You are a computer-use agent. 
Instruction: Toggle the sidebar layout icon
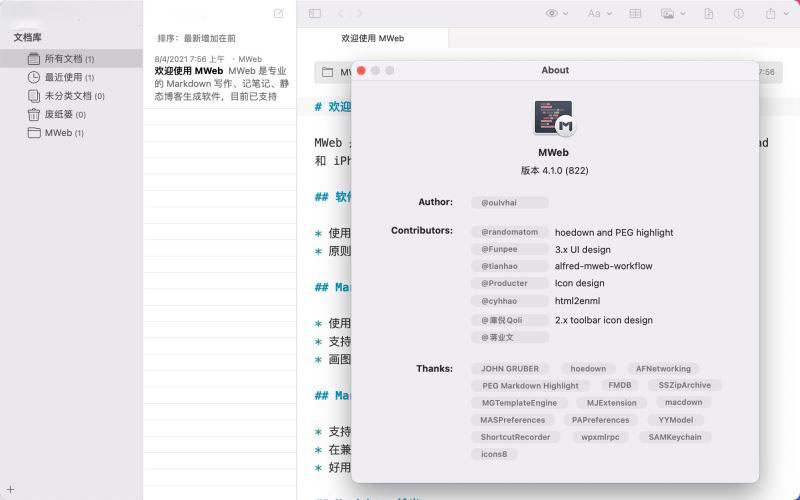coord(315,14)
